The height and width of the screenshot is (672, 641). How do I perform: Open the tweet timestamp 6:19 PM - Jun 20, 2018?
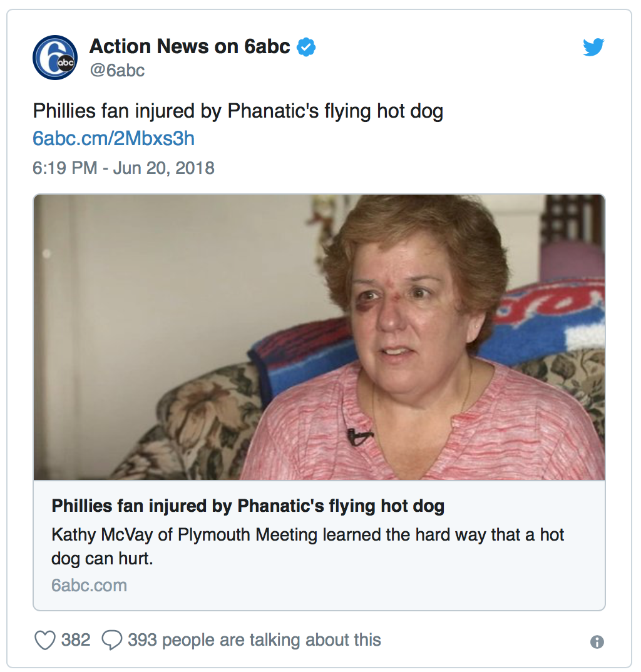[123, 168]
